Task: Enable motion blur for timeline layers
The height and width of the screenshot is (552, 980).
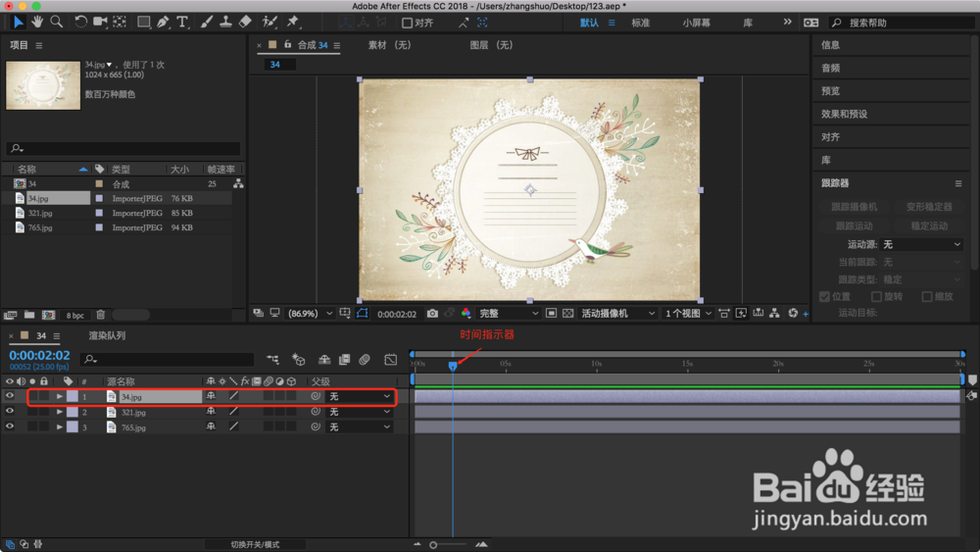Action: [x=365, y=360]
